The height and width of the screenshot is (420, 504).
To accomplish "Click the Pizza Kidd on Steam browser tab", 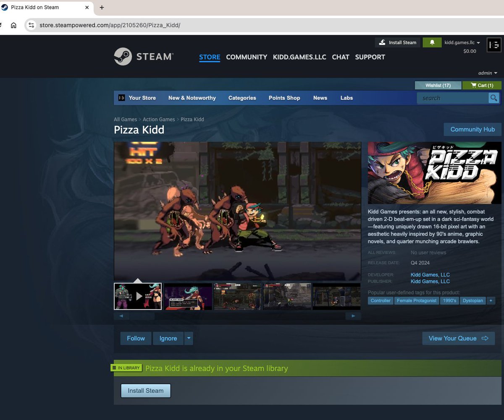I will coord(46,8).
